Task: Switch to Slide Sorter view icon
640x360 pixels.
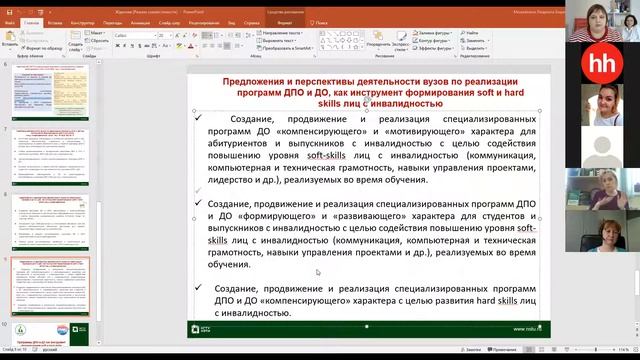Action: (x=542, y=350)
